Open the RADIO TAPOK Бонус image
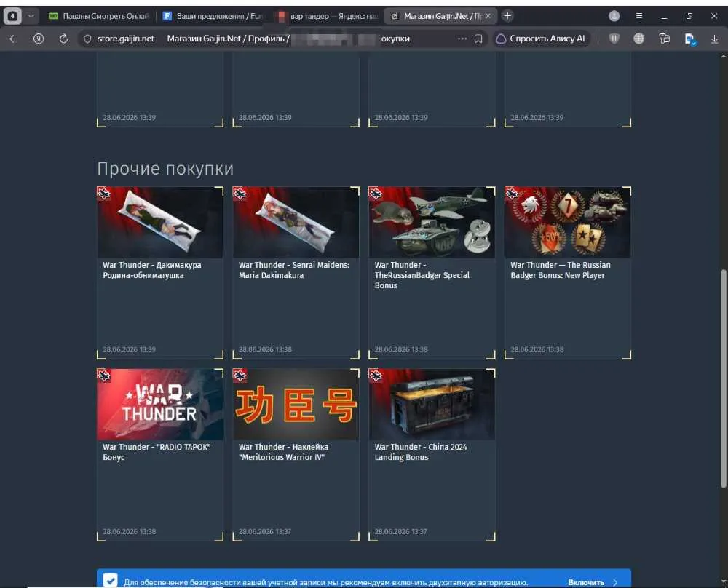728x588 pixels. pos(160,404)
